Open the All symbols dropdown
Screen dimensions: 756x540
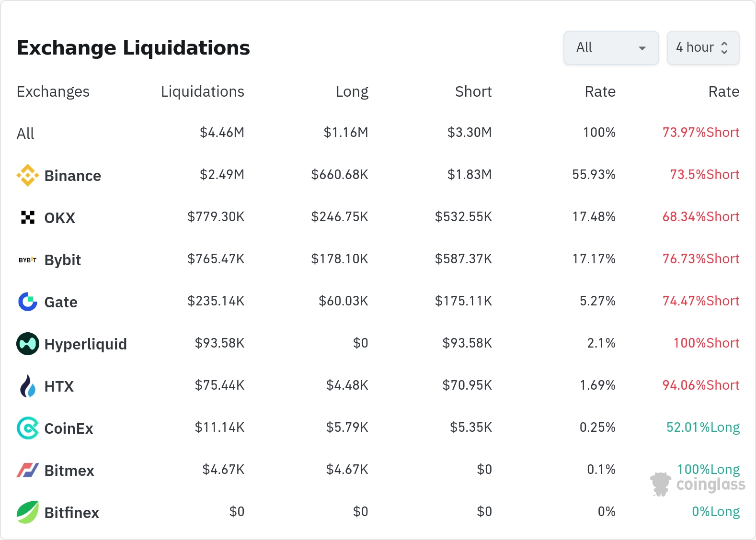pos(611,48)
